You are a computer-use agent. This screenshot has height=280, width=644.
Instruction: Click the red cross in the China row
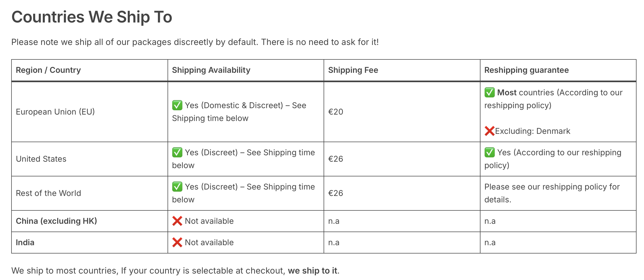coord(177,221)
